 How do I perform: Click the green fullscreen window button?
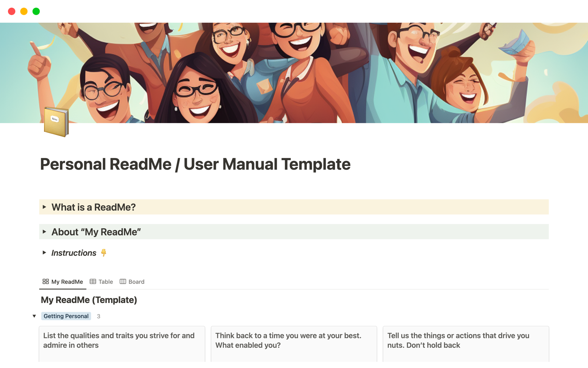[x=36, y=11]
